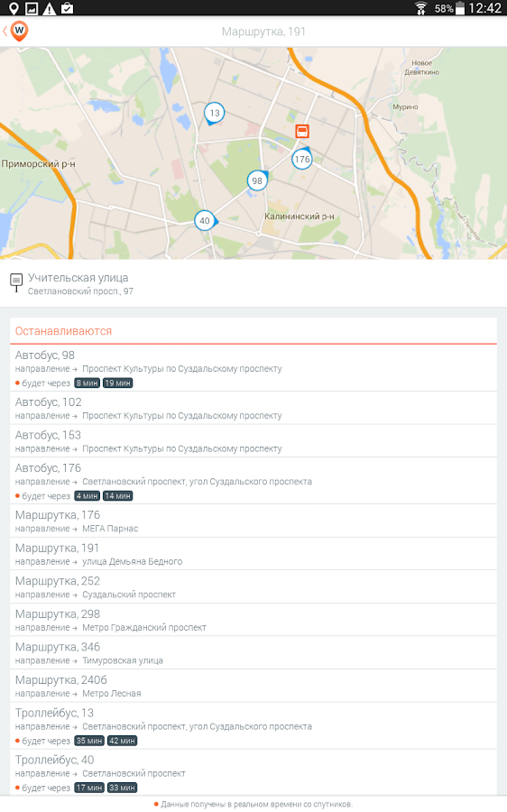Tap the stop sign icon beside Учительская улица
Image resolution: width=507 pixels, height=812 pixels.
point(16,282)
